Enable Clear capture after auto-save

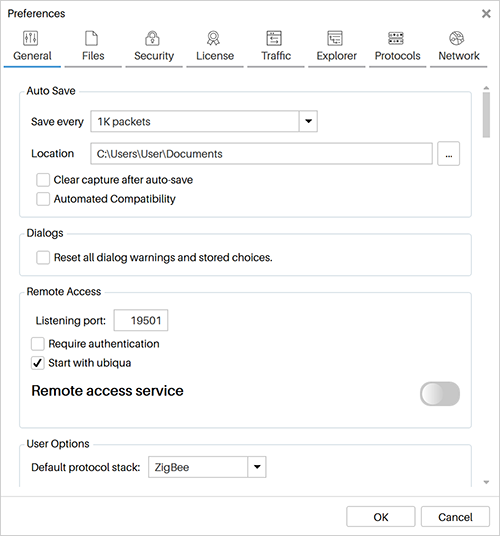pos(43,180)
